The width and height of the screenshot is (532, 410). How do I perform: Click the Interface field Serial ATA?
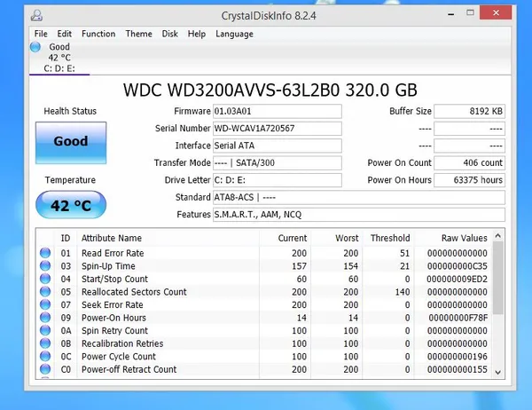click(278, 146)
